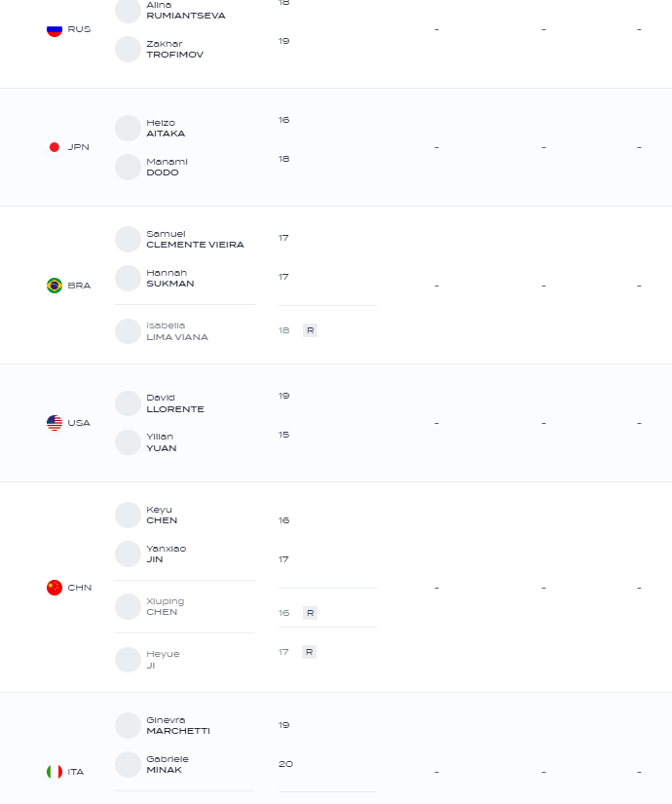The width and height of the screenshot is (672, 804).
Task: Open Hannah Sukman athlete profile
Action: tap(170, 279)
